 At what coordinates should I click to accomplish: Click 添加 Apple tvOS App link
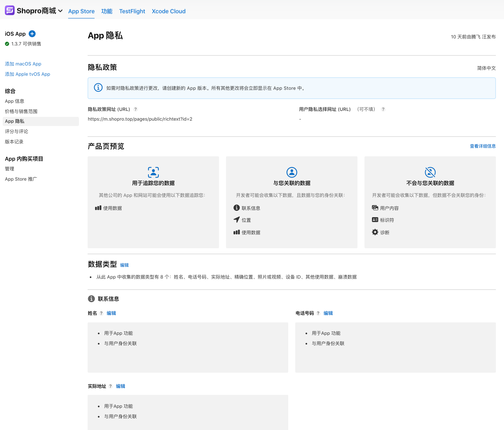[x=27, y=74]
